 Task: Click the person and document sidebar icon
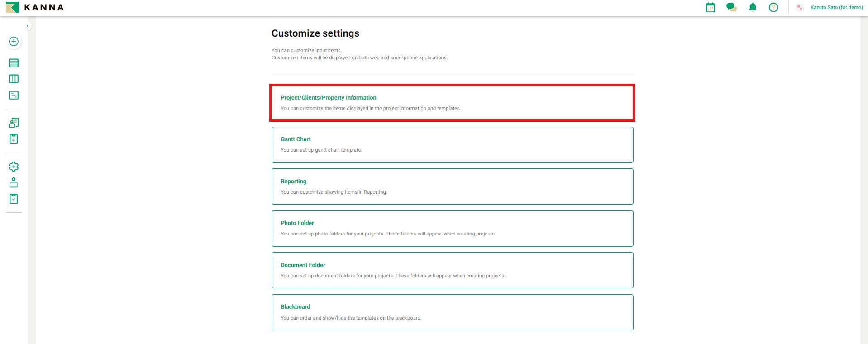tap(14, 123)
